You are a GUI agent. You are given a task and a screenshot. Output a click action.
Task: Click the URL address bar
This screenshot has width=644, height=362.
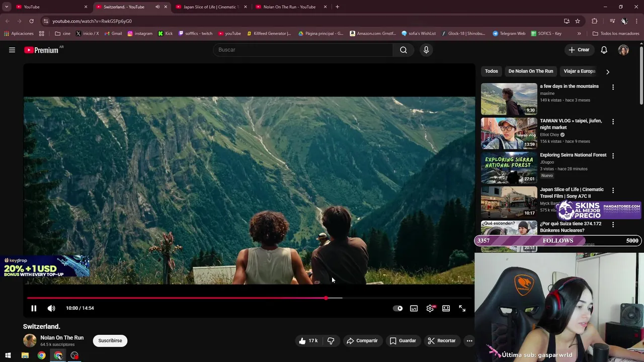coord(302,21)
